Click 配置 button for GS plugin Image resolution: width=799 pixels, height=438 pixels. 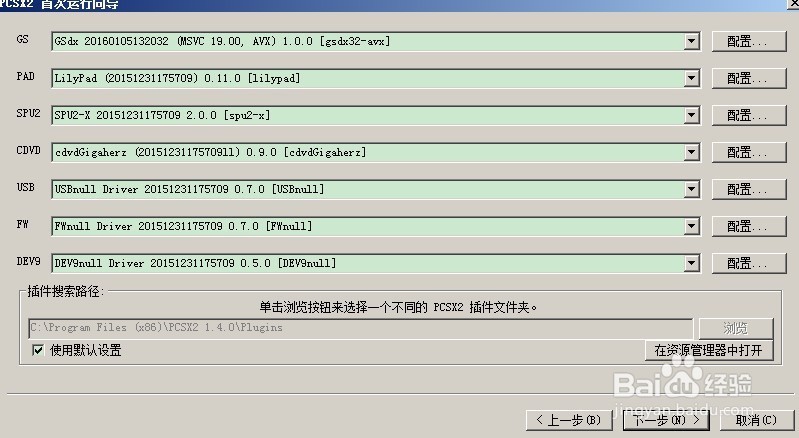[749, 41]
